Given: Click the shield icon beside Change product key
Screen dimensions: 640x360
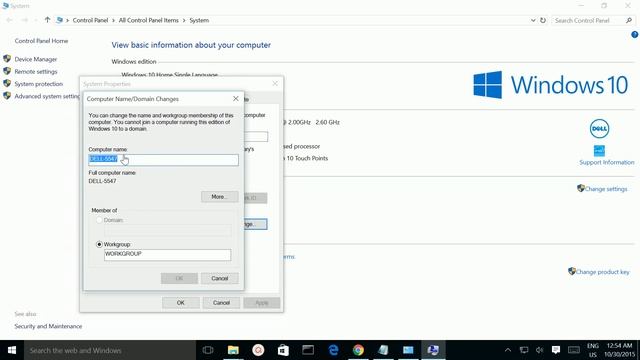Looking at the screenshot, I should click(x=571, y=271).
